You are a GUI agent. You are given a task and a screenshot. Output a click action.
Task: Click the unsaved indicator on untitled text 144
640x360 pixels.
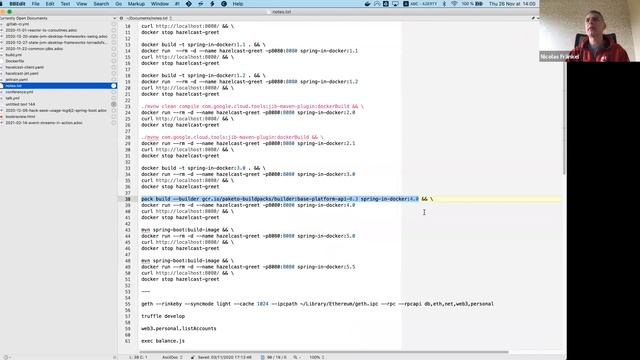pos(113,104)
